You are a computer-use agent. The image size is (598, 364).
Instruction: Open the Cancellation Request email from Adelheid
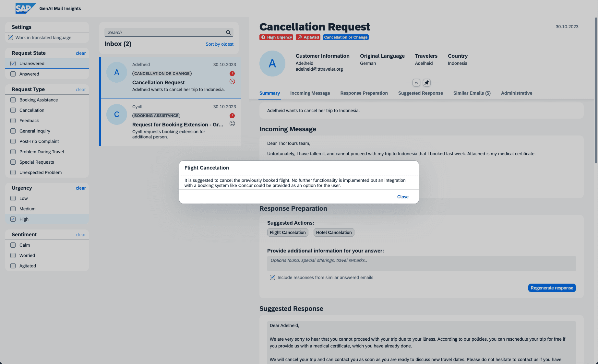point(171,78)
